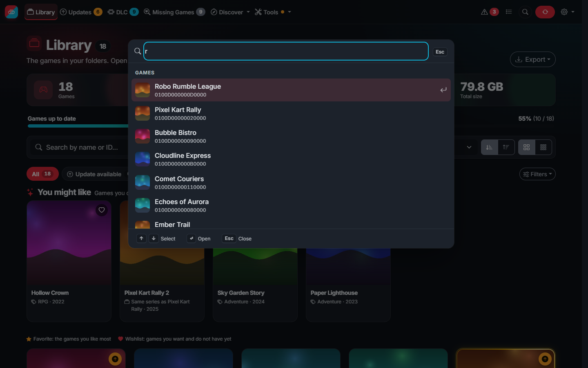
Task: Click the Robo Rumble League thumbnail
Action: pyautogui.click(x=143, y=90)
